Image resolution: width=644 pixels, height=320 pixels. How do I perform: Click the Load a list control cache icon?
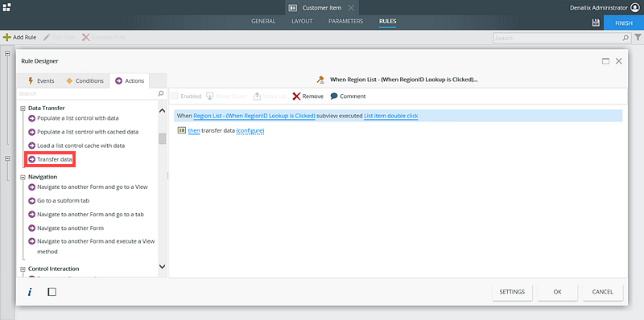point(31,146)
